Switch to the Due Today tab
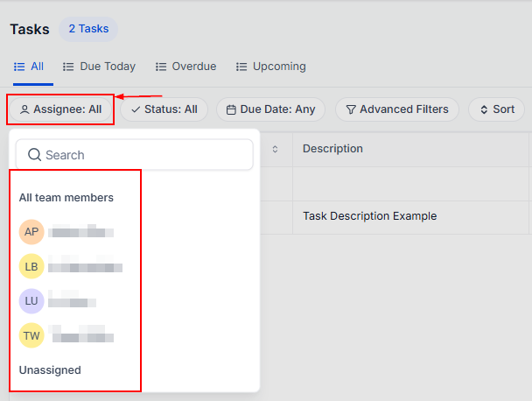532x401 pixels. [x=99, y=67]
